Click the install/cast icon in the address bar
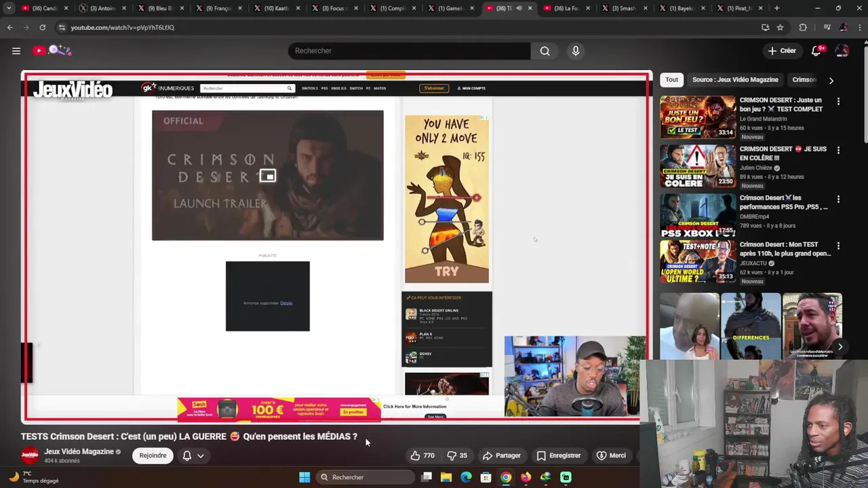 click(x=765, y=27)
